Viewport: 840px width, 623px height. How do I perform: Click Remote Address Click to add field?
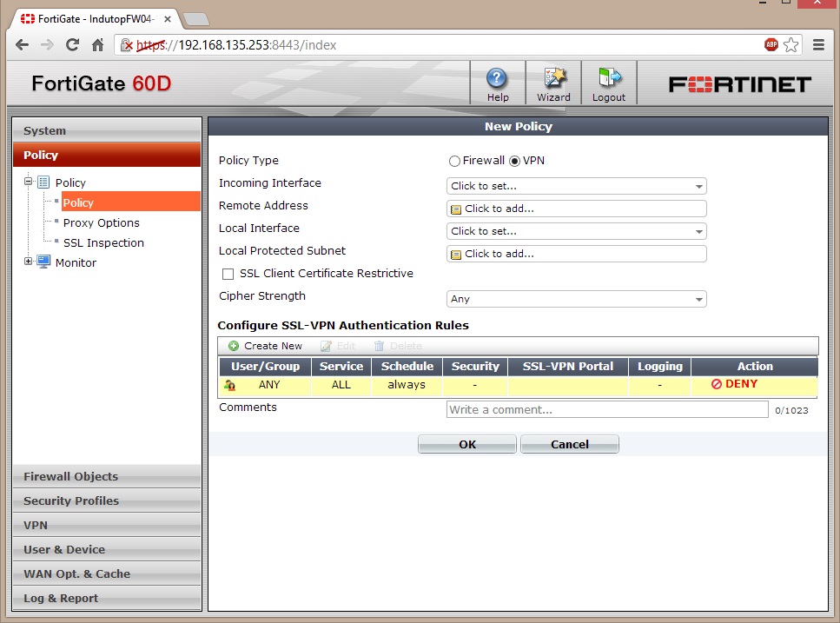pyautogui.click(x=577, y=209)
